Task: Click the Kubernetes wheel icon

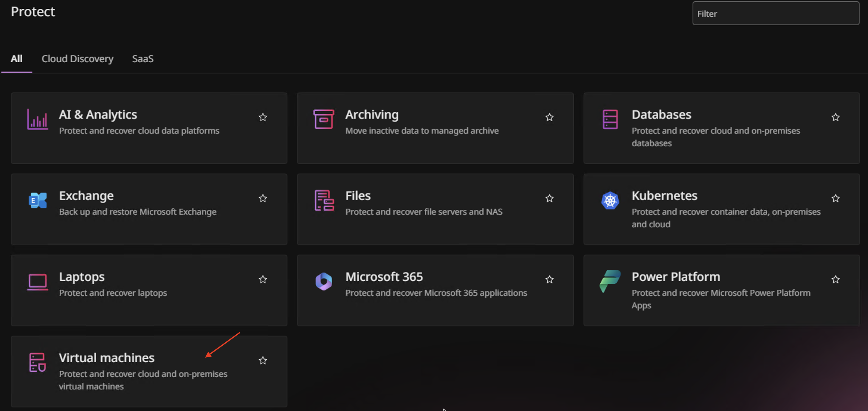Action: [x=610, y=201]
